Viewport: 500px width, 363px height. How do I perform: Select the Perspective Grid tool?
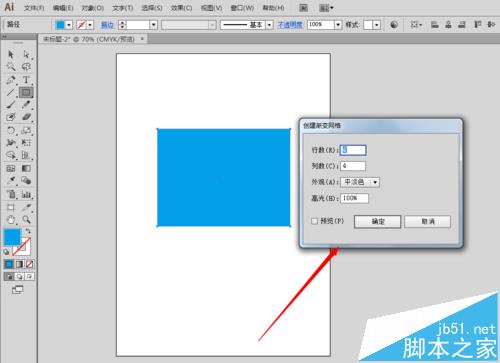coord(26,155)
